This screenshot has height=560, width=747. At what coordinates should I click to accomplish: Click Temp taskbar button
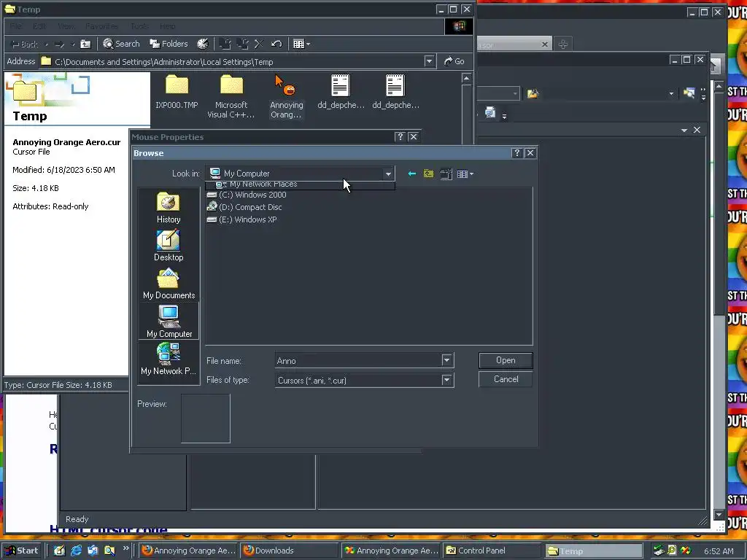[593, 551]
